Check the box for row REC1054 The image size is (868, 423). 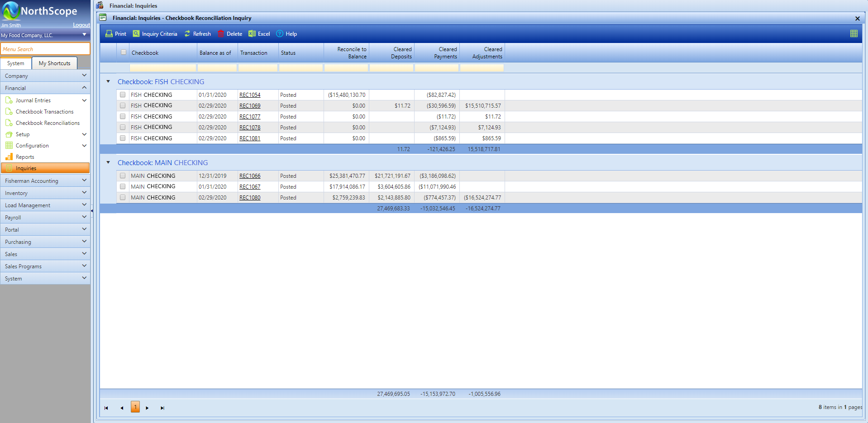click(x=123, y=95)
